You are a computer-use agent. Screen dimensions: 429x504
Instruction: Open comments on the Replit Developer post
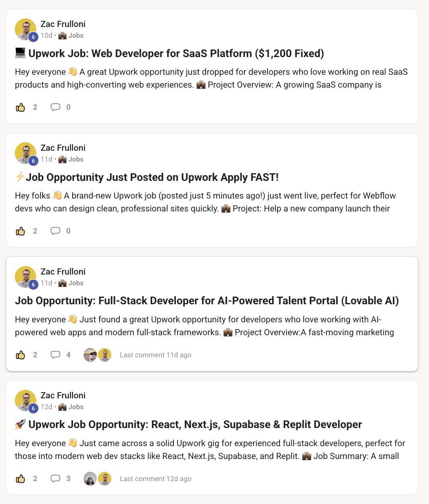tap(55, 479)
